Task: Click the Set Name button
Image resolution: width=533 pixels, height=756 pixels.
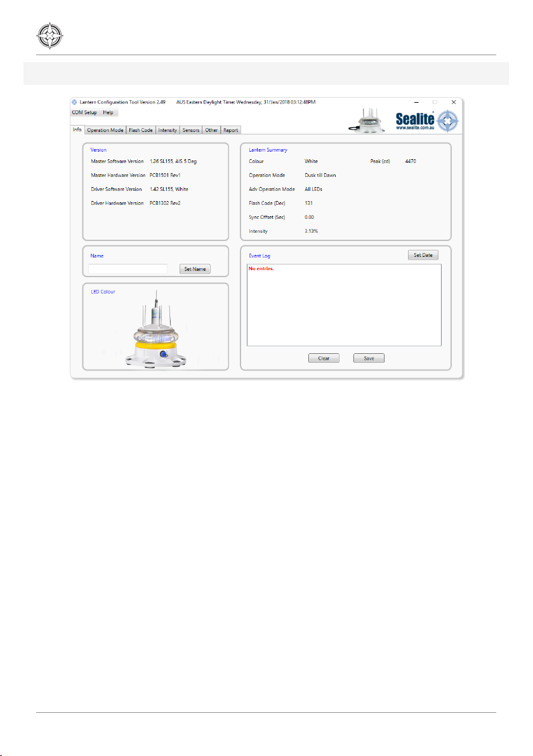Action: coord(195,269)
